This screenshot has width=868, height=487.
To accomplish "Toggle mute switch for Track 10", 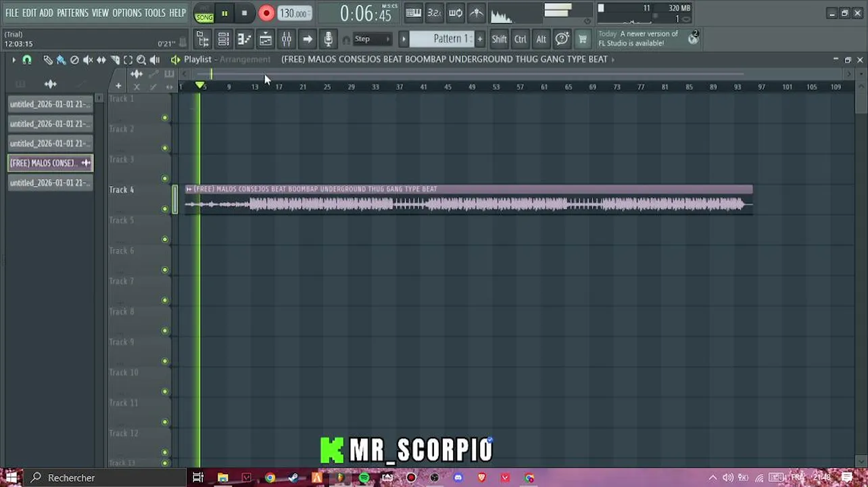I will [164, 392].
